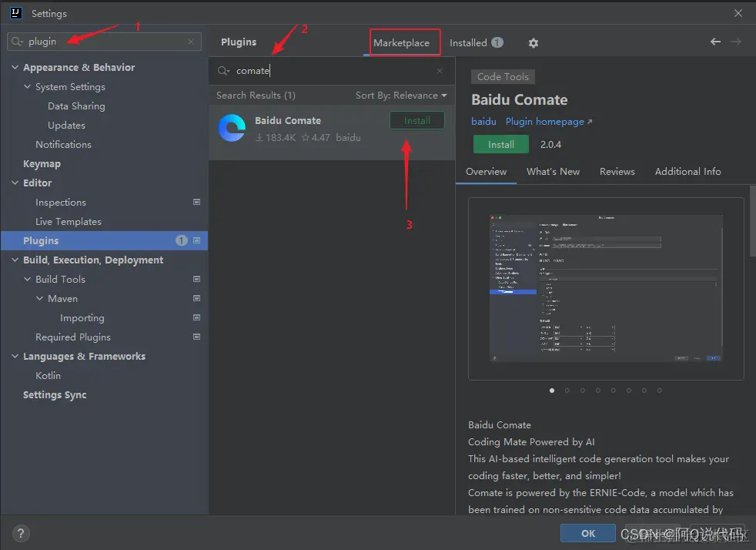Select Notifications settings
The width and height of the screenshot is (756, 550).
point(63,144)
